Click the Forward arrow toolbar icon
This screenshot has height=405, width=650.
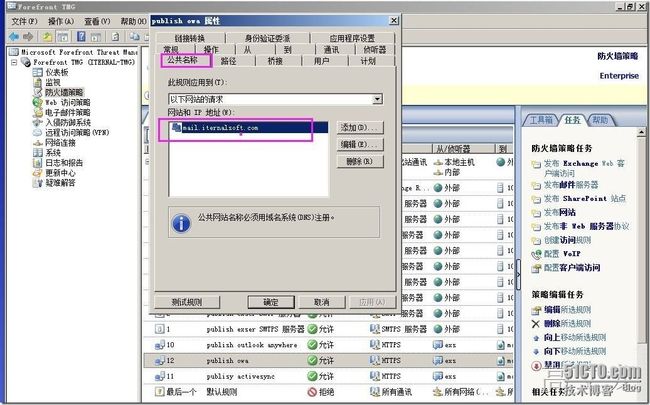coord(28,37)
